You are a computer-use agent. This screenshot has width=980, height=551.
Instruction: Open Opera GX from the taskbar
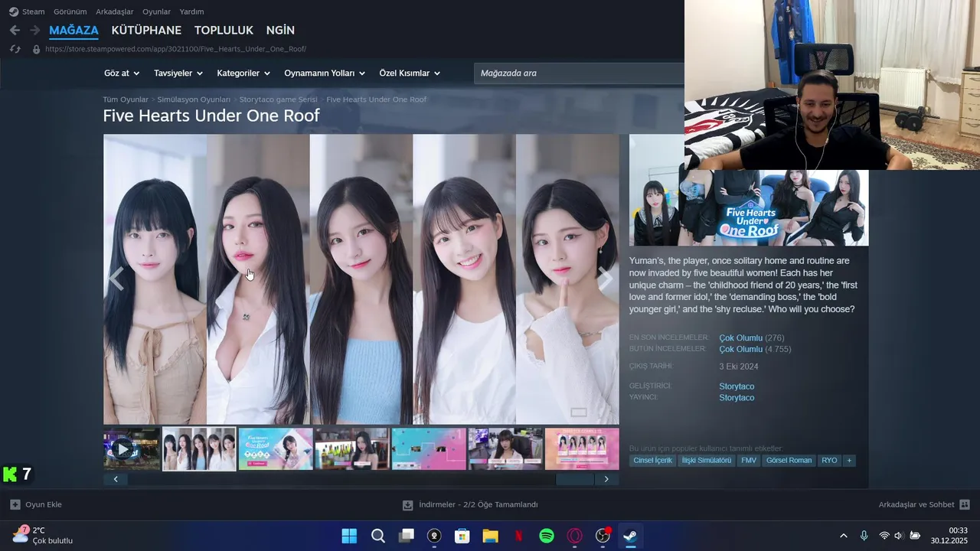[x=575, y=536]
